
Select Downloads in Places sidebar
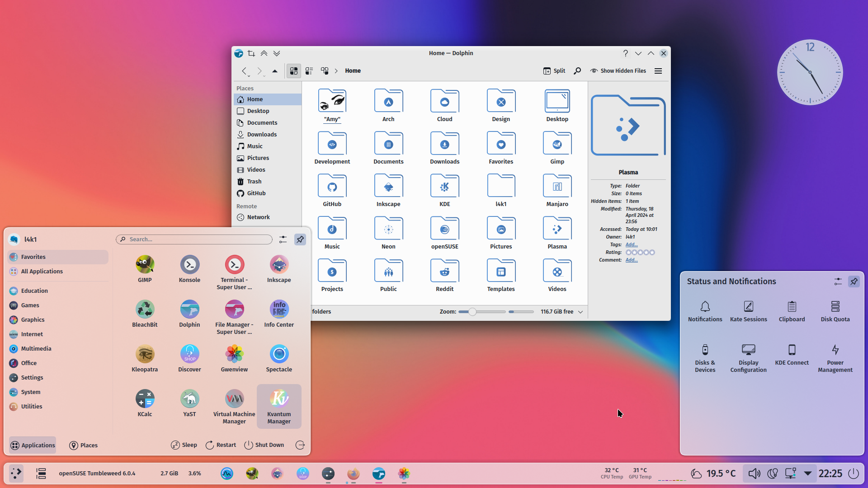268,135
